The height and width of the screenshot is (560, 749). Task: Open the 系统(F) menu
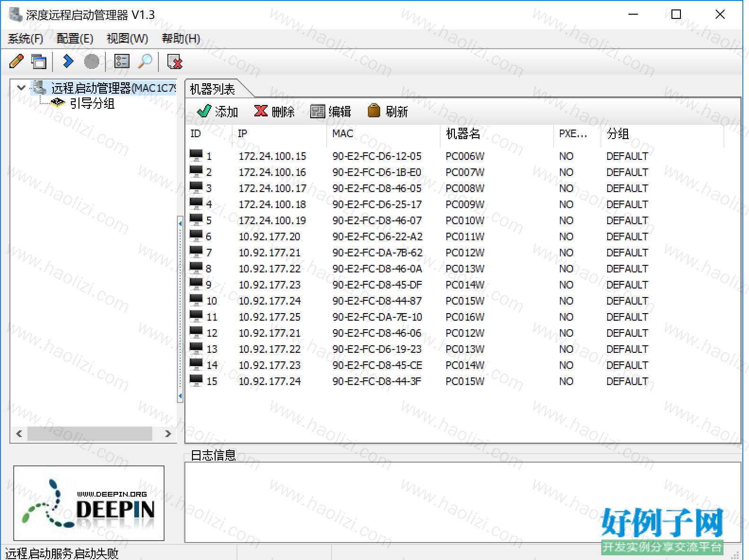tap(26, 38)
